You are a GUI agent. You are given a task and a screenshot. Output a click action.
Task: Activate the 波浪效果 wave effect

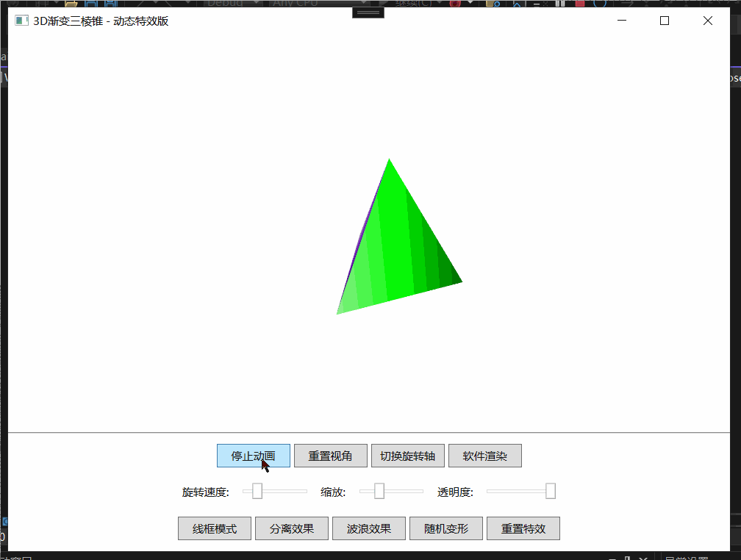click(x=369, y=528)
